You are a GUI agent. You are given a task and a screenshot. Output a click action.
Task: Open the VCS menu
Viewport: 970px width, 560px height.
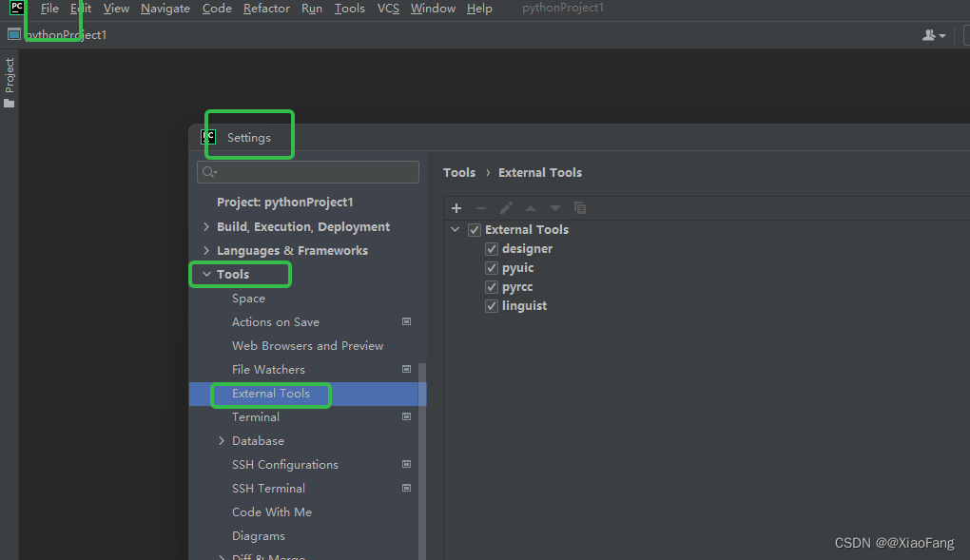pyautogui.click(x=389, y=9)
